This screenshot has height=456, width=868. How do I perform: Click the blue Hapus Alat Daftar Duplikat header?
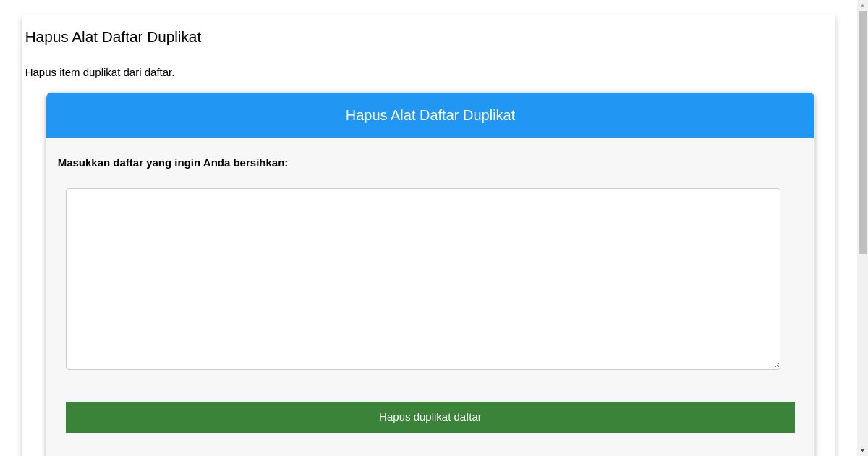(430, 114)
